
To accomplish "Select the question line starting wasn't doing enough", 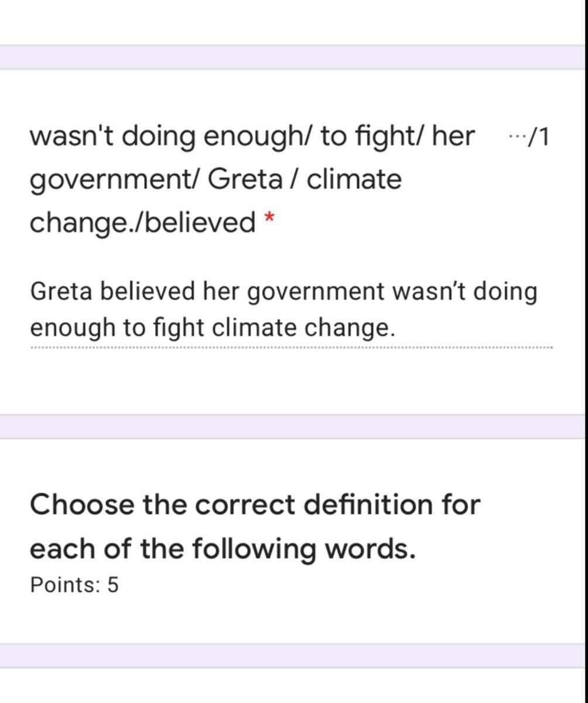I will point(252,136).
